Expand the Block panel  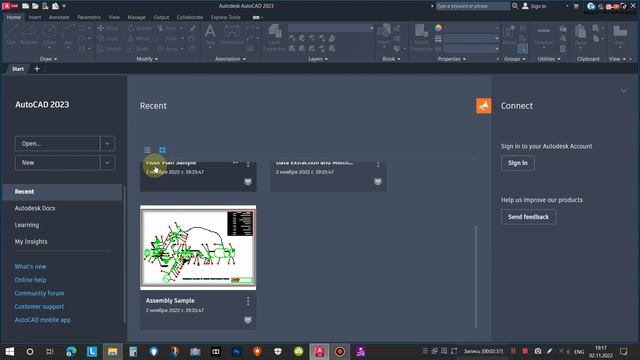click(x=391, y=59)
